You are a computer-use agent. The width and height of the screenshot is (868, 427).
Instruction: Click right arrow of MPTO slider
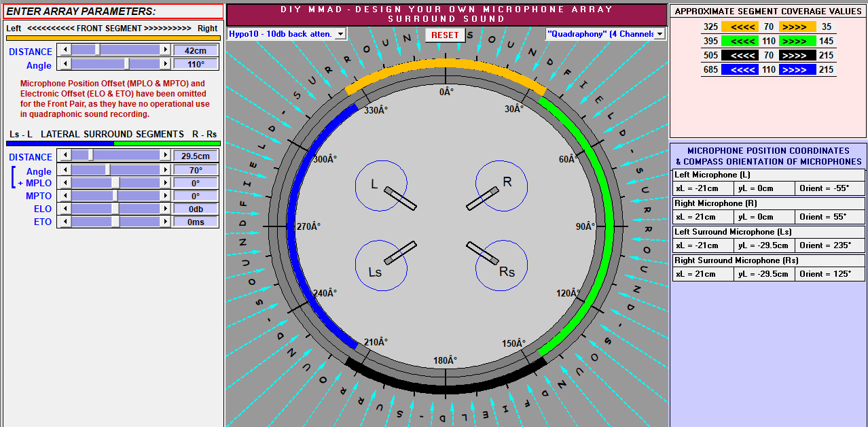point(165,196)
